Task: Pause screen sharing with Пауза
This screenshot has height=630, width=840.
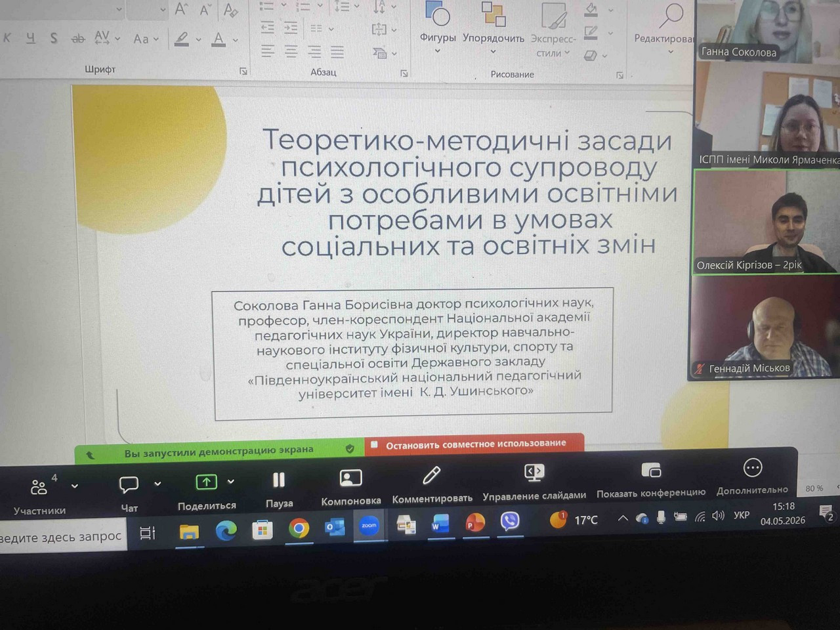Action: [x=279, y=490]
